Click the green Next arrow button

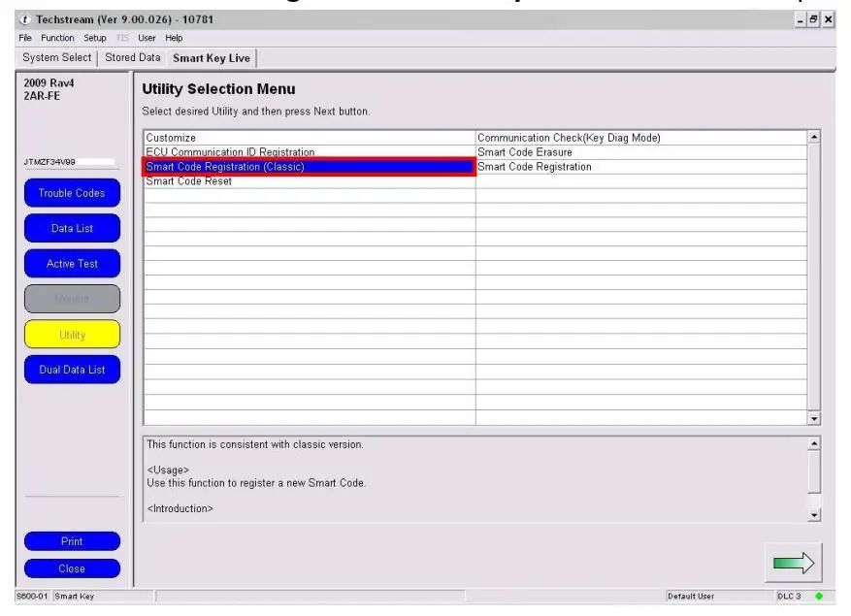(x=793, y=563)
